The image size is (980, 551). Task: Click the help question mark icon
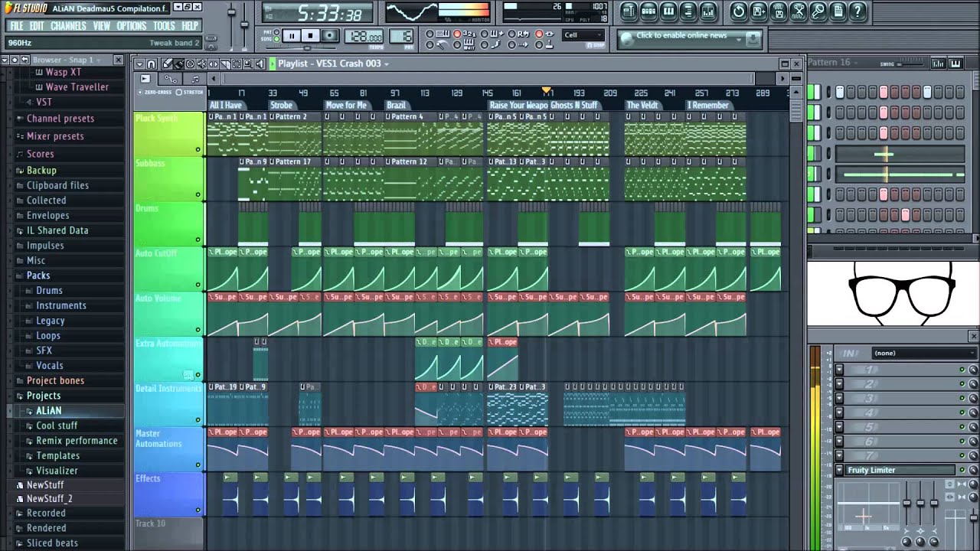point(857,11)
